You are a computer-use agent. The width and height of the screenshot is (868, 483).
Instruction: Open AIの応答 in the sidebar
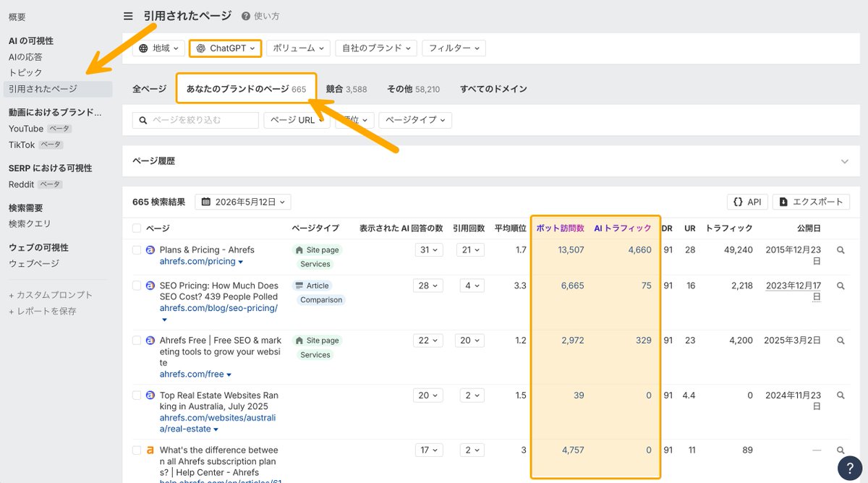pyautogui.click(x=25, y=57)
